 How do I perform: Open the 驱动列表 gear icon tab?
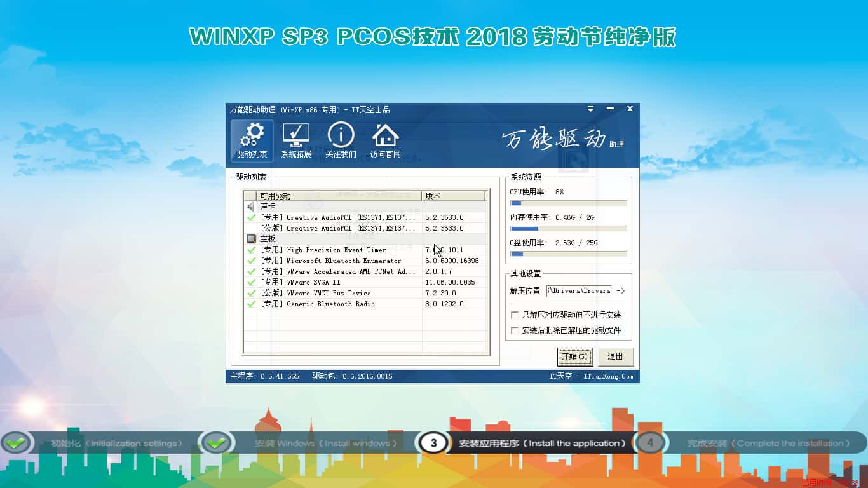click(252, 140)
